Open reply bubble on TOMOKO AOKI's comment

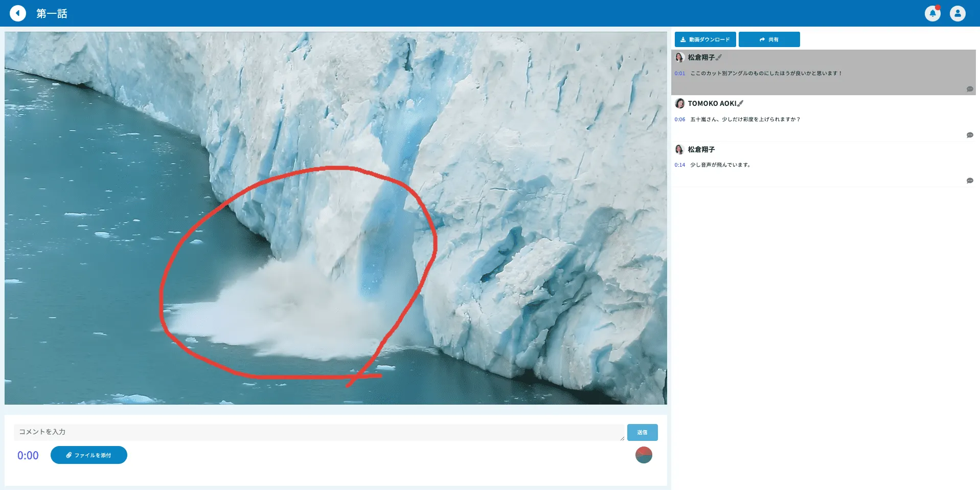969,135
